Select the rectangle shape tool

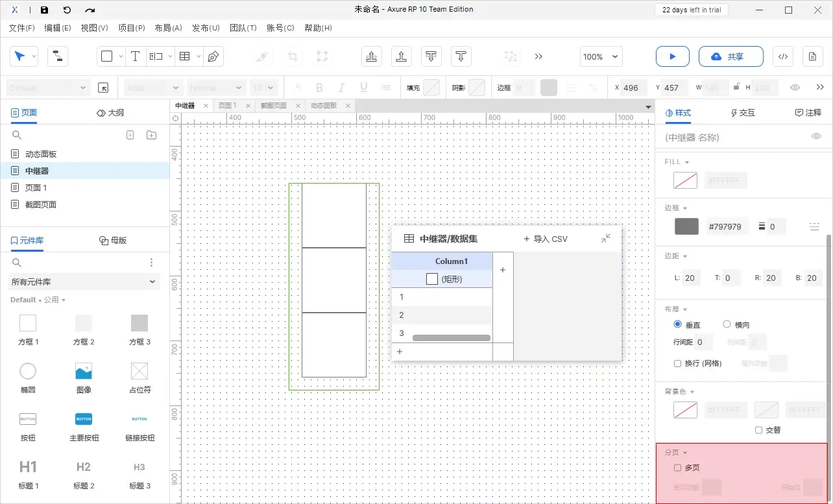click(x=107, y=56)
